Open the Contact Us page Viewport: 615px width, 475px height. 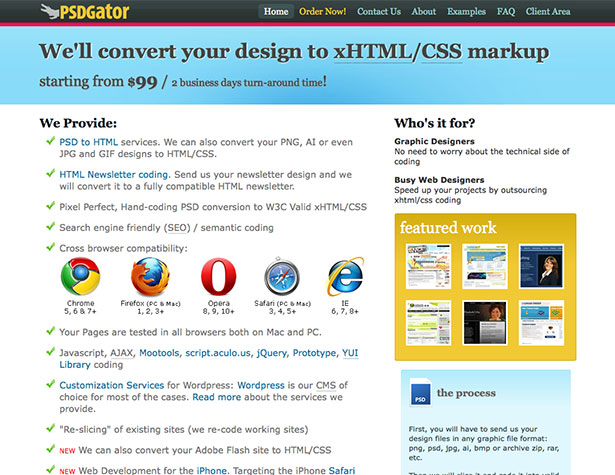(379, 11)
